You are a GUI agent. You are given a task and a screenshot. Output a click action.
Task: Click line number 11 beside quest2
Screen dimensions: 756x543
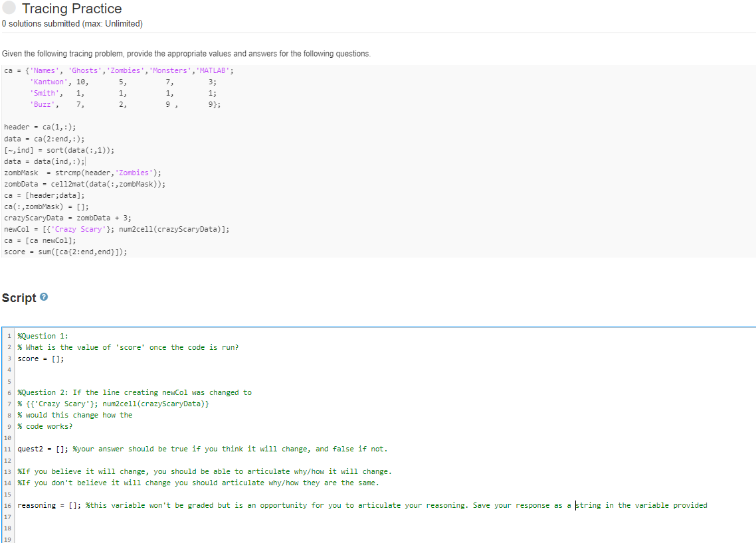pyautogui.click(x=7, y=449)
